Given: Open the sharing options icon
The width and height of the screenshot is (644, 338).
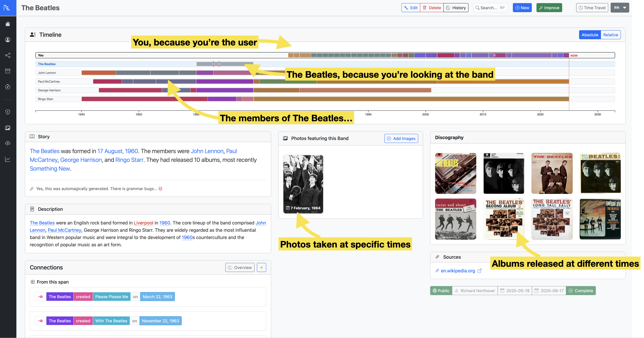Looking at the screenshot, I should [8, 55].
